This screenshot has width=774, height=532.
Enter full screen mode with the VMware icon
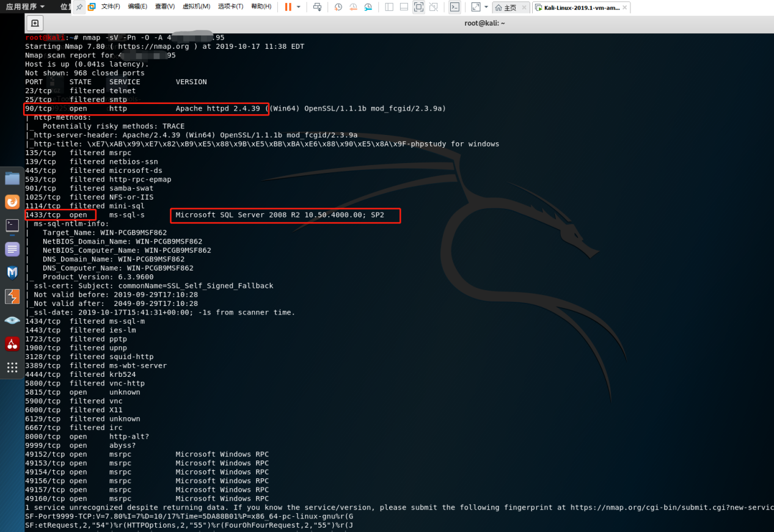pos(418,7)
